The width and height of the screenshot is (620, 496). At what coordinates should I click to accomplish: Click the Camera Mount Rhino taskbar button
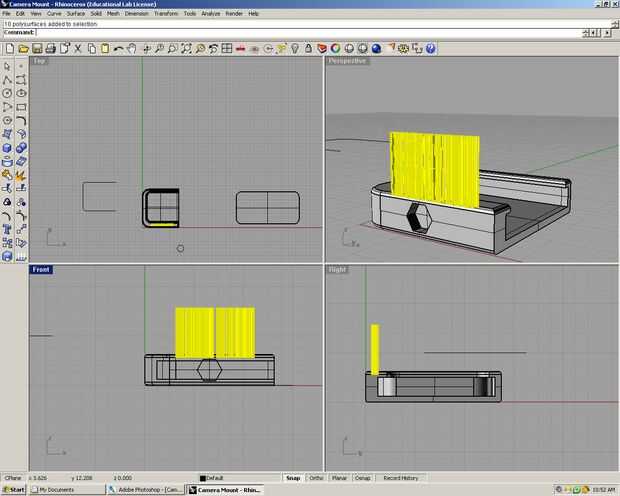click(x=225, y=490)
